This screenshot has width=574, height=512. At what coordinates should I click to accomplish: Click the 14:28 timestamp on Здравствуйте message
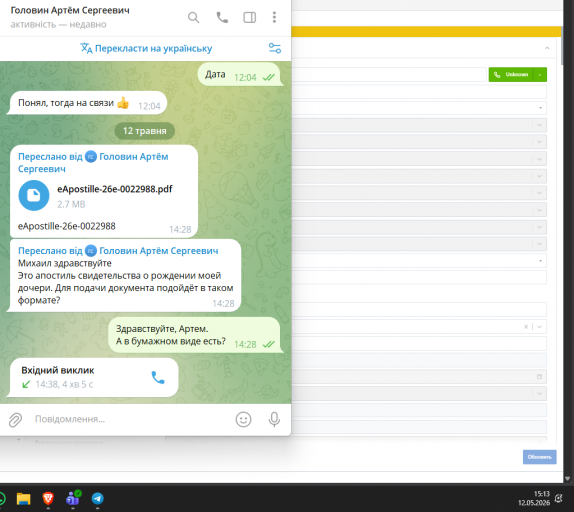tap(245, 344)
